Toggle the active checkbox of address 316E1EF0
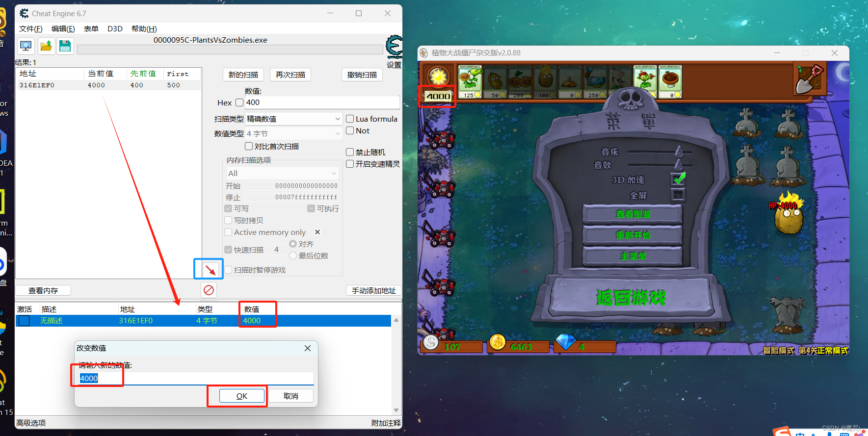This screenshot has width=868, height=436. pyautogui.click(x=24, y=321)
